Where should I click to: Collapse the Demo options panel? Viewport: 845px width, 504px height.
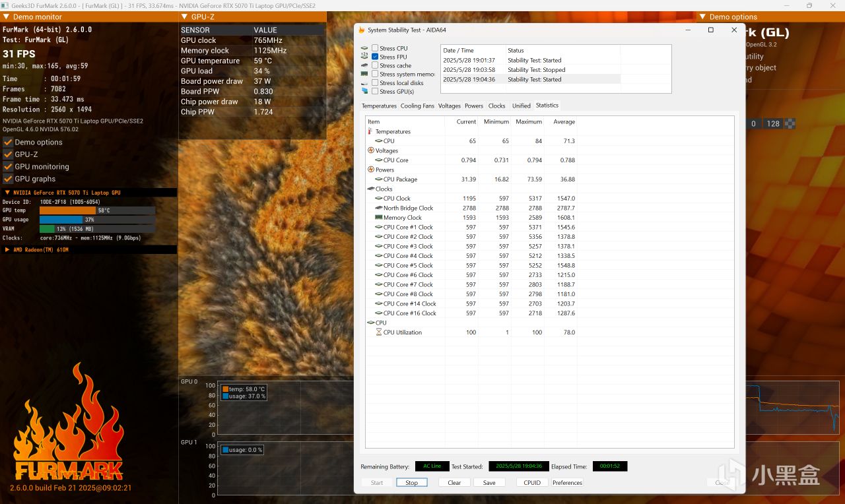[x=704, y=17]
